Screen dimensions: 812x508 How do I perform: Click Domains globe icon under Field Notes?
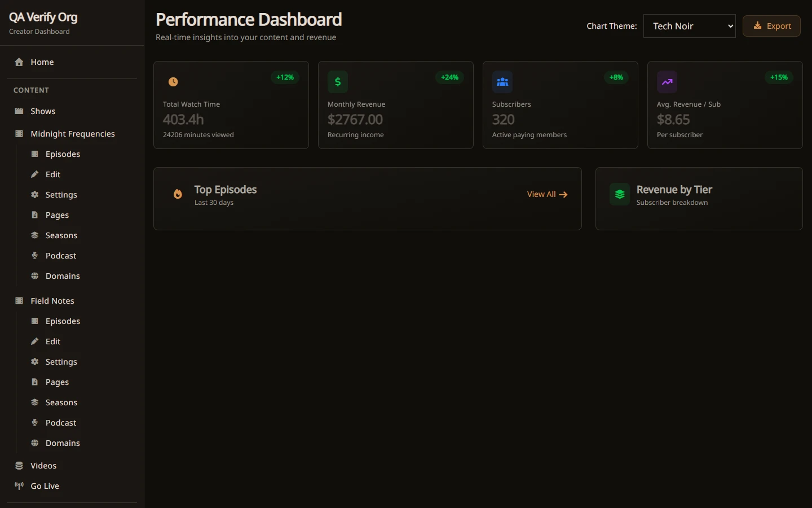click(x=34, y=443)
